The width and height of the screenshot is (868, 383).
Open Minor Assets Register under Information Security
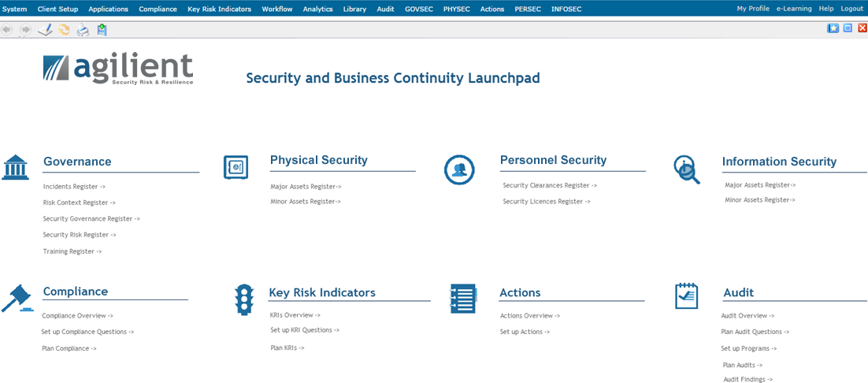coord(760,200)
